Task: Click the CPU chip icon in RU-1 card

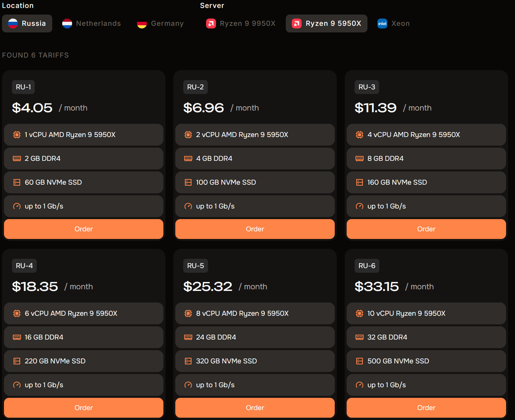Action: 17,135
